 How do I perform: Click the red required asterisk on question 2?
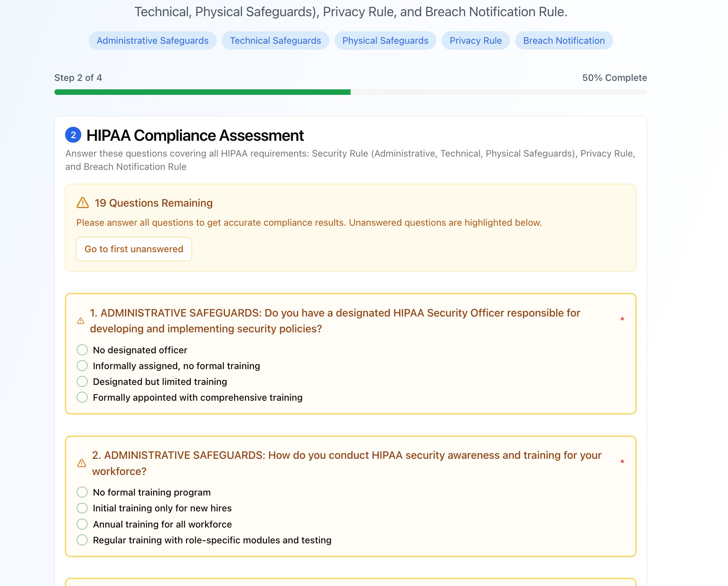(x=622, y=462)
